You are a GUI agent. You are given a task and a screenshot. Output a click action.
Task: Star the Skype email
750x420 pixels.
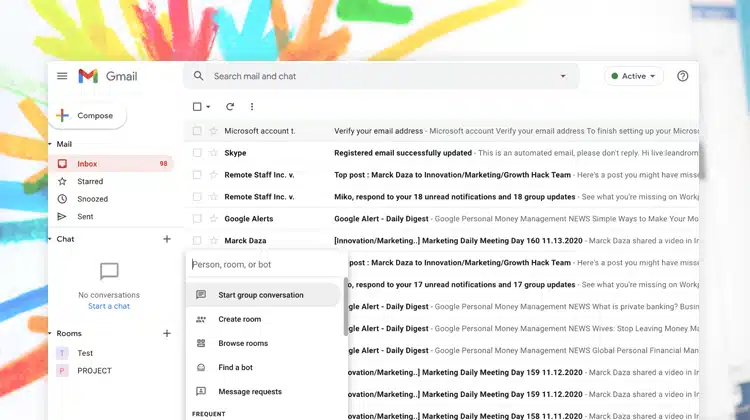click(x=213, y=153)
